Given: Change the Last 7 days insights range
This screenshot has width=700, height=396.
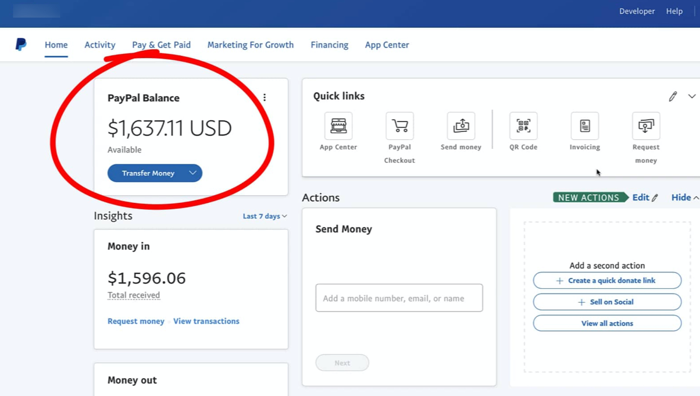Looking at the screenshot, I should pos(265,216).
